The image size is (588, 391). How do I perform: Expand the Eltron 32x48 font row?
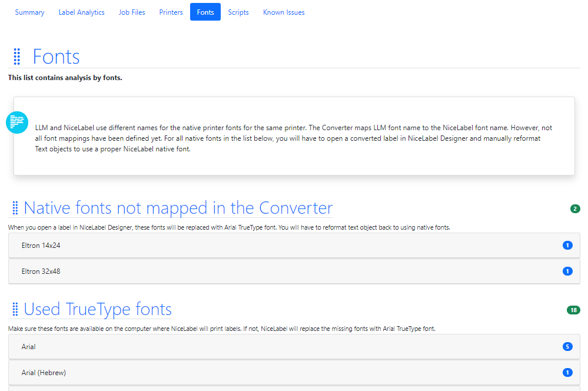click(x=294, y=271)
